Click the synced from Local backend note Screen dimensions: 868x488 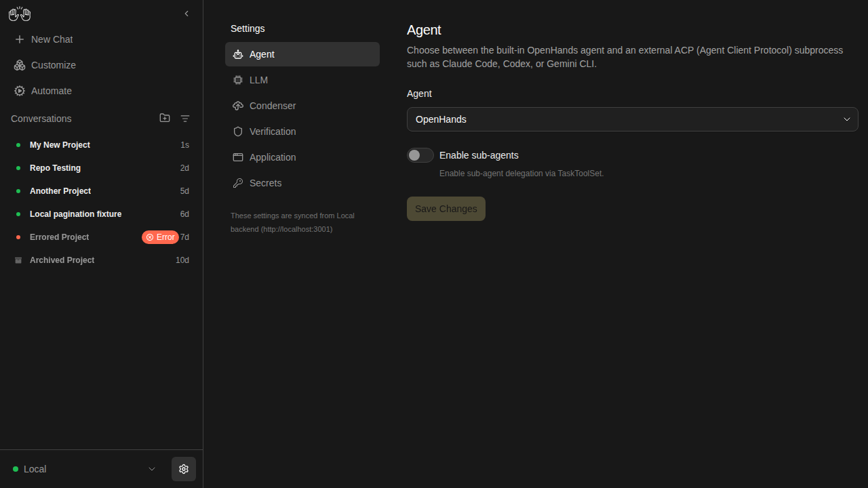[x=292, y=222]
